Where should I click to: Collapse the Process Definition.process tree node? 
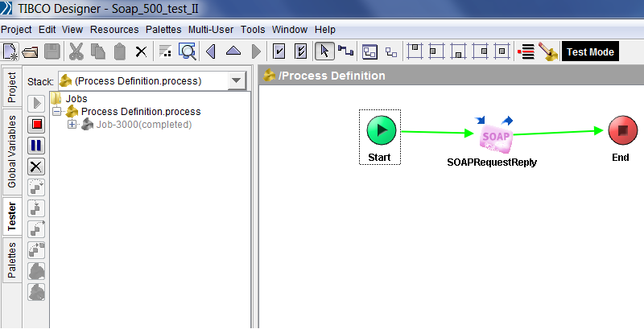57,112
